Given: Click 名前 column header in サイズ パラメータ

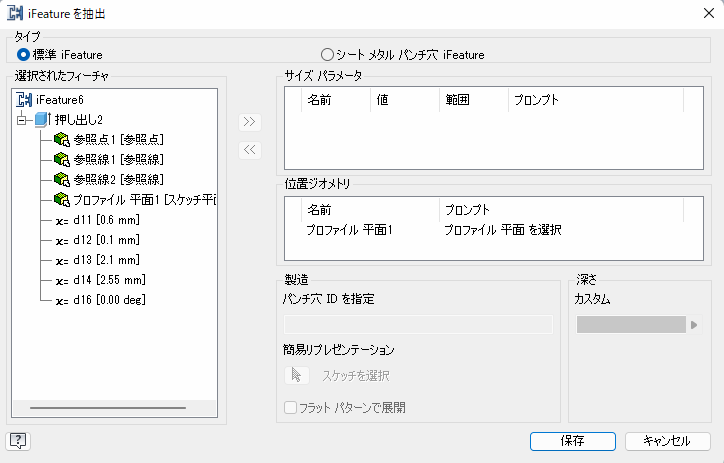Looking at the screenshot, I should [x=336, y=100].
